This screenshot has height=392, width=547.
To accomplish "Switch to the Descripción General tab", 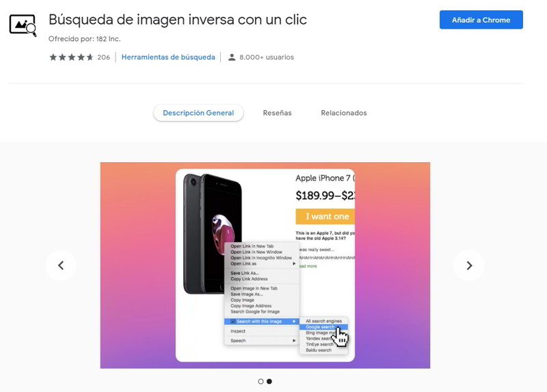I will pos(198,113).
